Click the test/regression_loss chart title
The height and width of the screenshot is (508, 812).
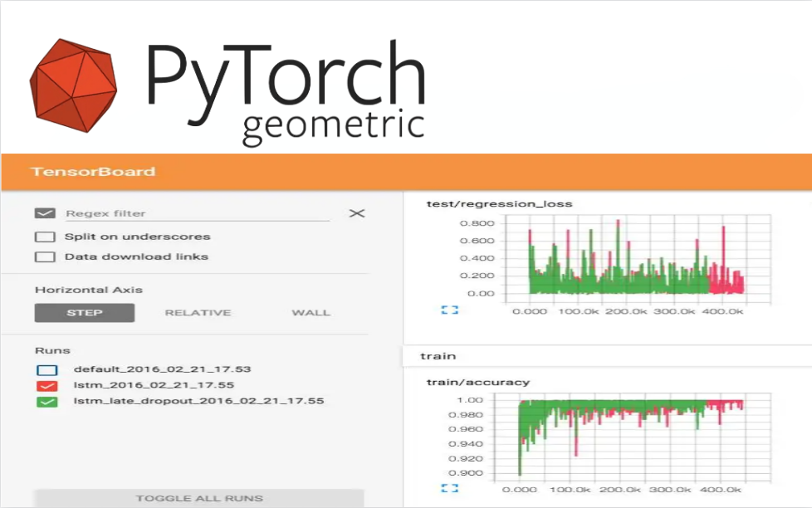pos(499,204)
